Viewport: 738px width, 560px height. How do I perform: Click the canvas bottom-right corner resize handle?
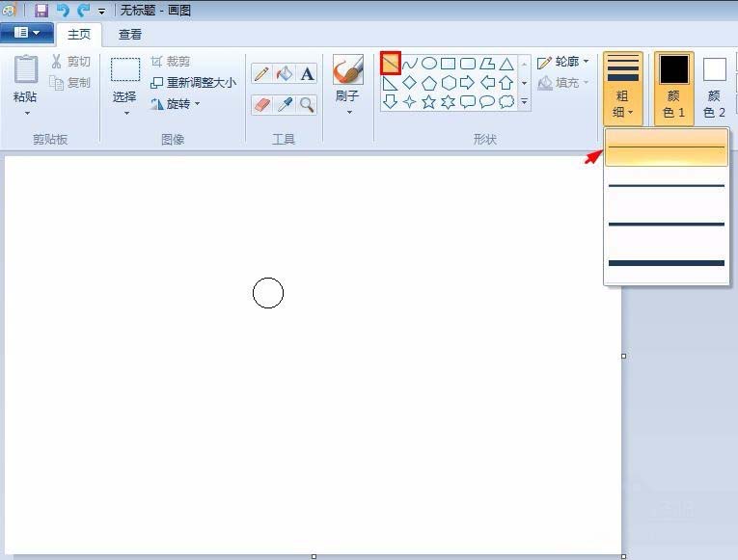point(623,557)
